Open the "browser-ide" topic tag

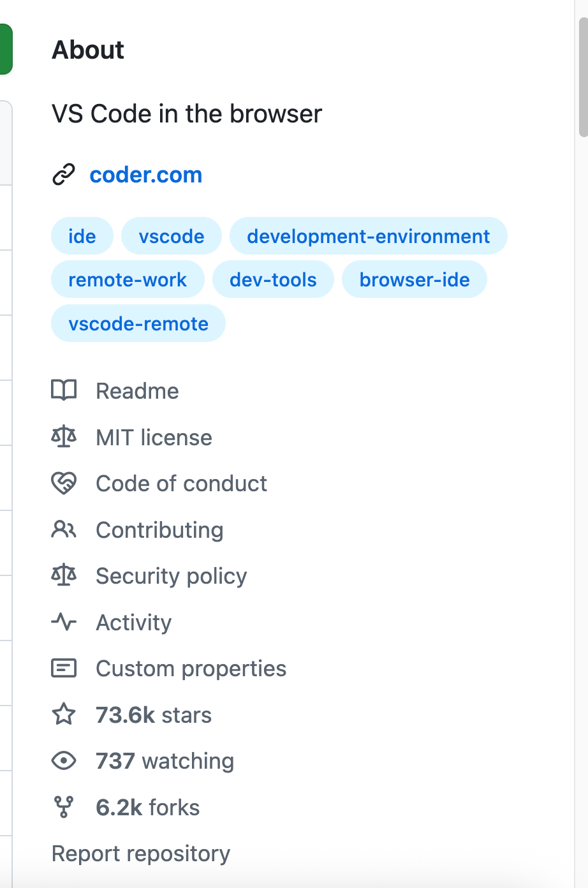[x=415, y=279]
